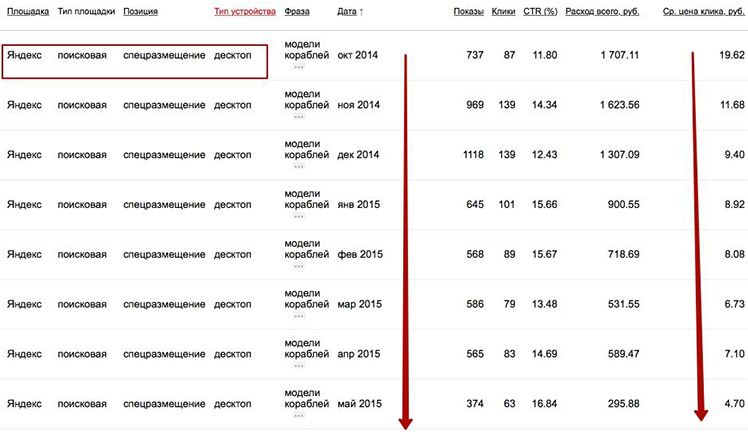
Task: Click average click price 8.08
Action: click(x=735, y=254)
